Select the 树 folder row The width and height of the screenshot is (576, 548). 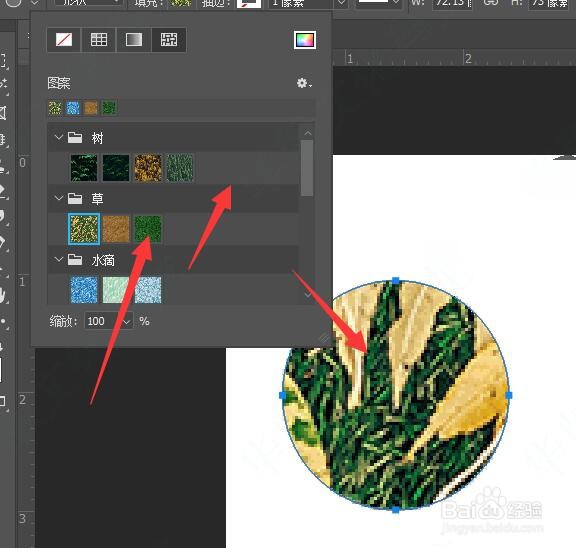coord(173,138)
